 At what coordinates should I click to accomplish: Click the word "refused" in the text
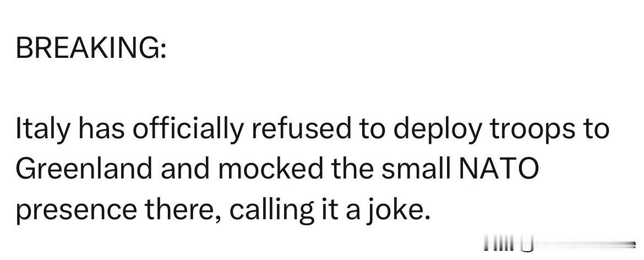(301, 129)
